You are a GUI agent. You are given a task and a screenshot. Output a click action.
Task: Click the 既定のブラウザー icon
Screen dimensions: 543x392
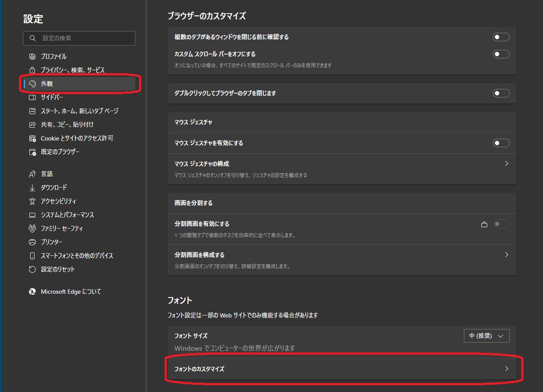[x=32, y=152]
